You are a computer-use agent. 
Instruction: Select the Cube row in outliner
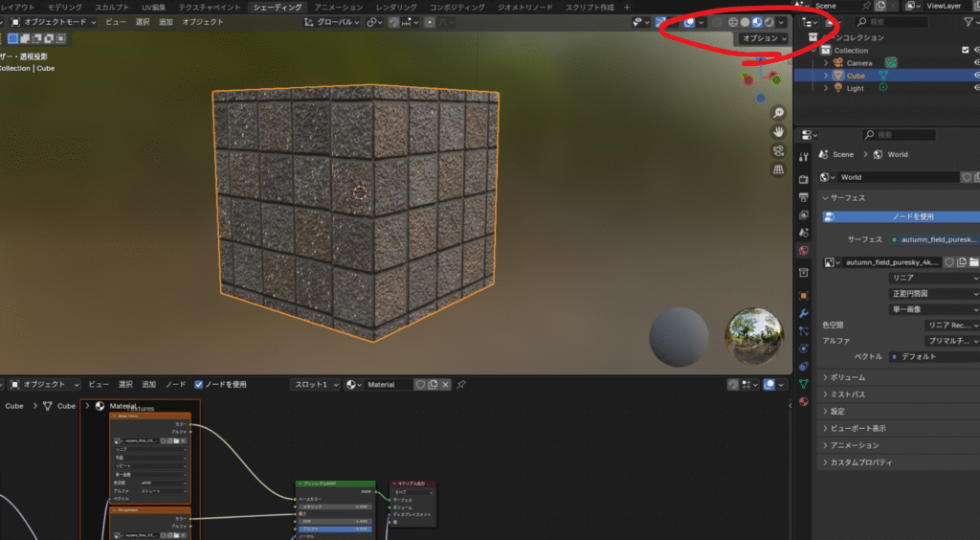tap(887, 75)
